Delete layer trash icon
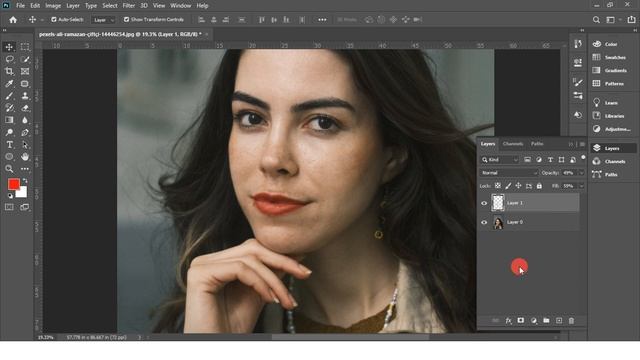This screenshot has height=360, width=640. point(571,321)
